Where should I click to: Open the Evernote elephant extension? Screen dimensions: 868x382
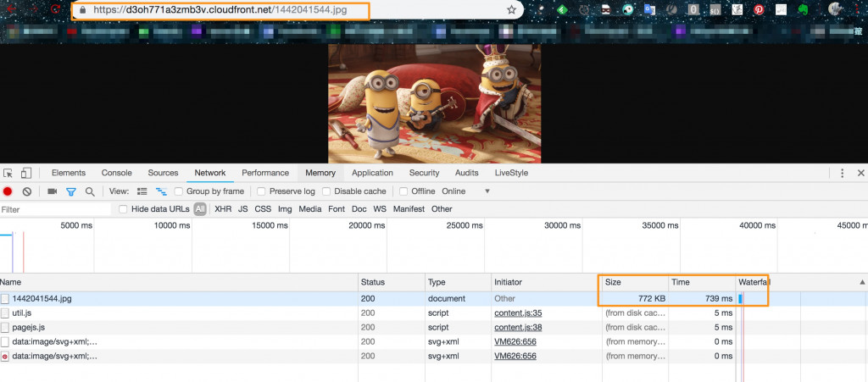pos(802,9)
